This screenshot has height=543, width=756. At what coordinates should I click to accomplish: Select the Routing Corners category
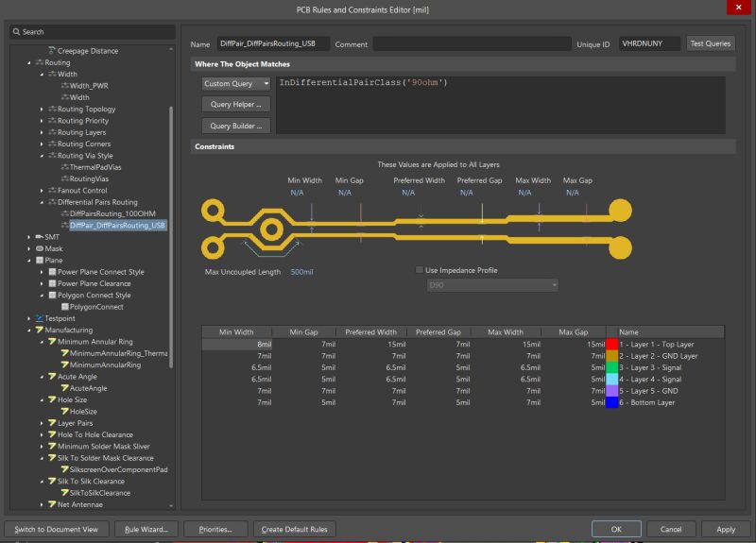pyautogui.click(x=84, y=144)
